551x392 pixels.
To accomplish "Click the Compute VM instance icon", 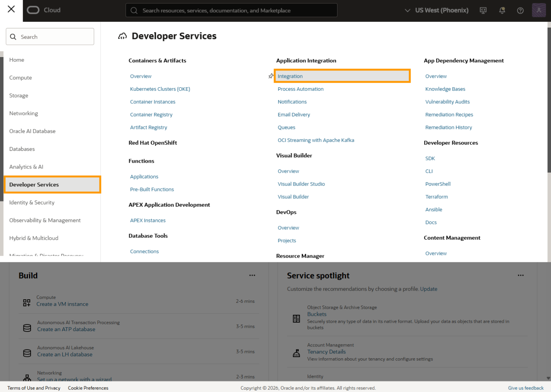I will click(27, 303).
